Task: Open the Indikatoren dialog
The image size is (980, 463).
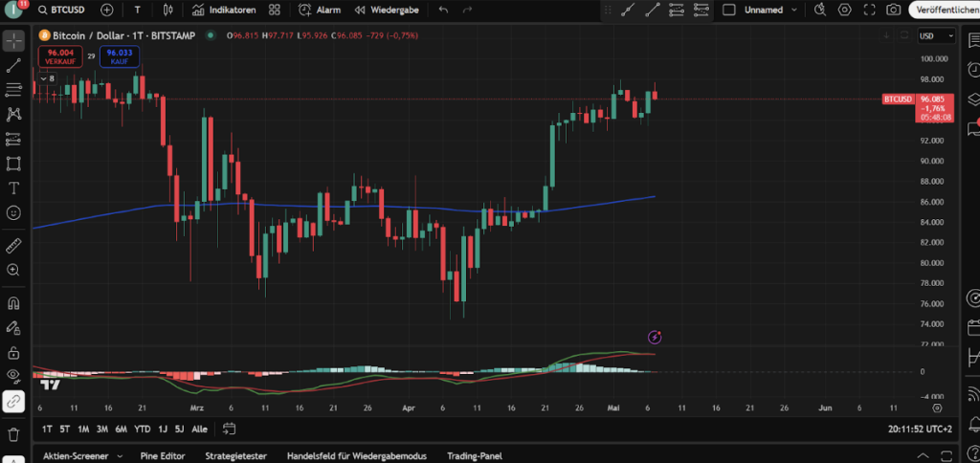Action: pos(224,10)
